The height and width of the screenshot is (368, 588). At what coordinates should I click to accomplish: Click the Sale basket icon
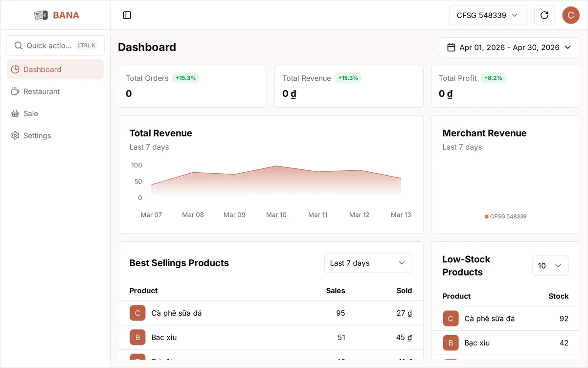click(15, 114)
